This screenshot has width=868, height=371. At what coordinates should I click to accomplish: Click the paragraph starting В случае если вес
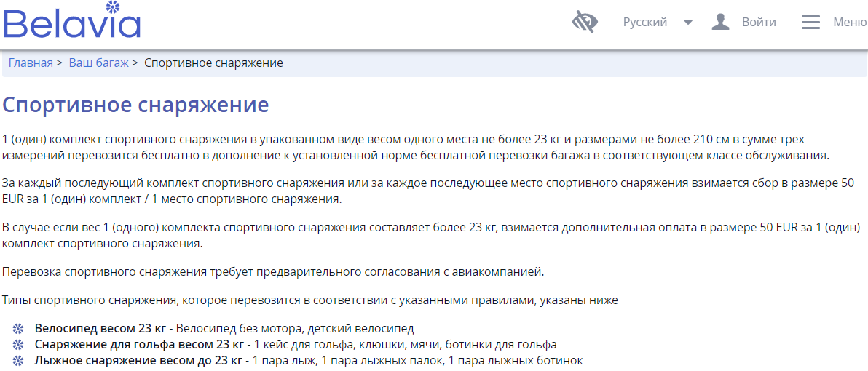coord(431,235)
